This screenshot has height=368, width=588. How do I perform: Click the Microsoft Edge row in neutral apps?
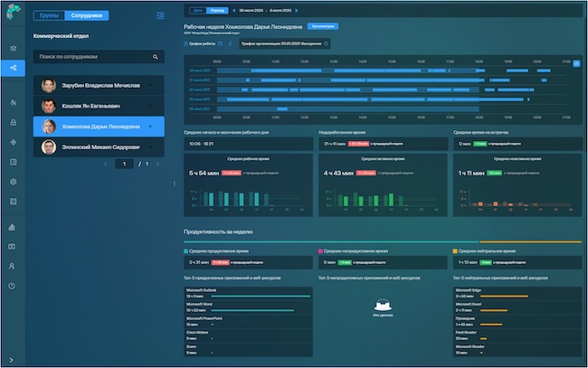pos(517,294)
